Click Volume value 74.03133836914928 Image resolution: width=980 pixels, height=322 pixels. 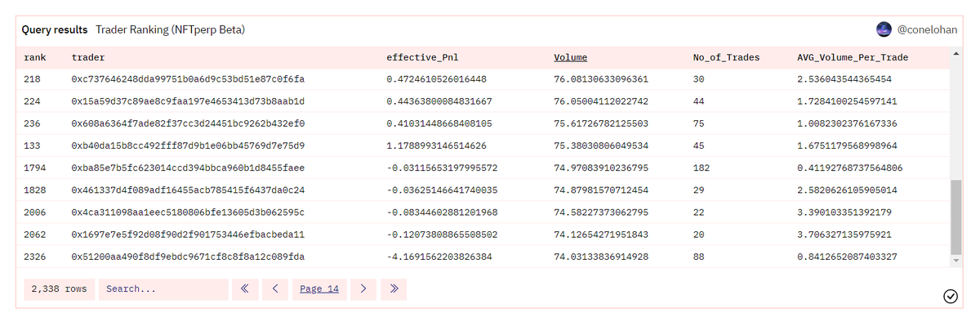click(x=601, y=257)
